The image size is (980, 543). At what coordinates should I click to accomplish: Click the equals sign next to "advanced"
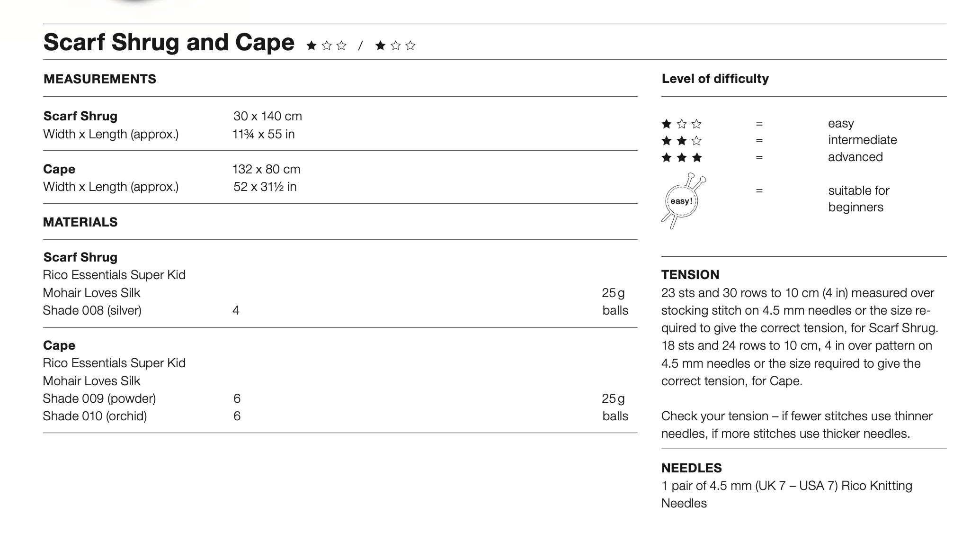coord(759,158)
